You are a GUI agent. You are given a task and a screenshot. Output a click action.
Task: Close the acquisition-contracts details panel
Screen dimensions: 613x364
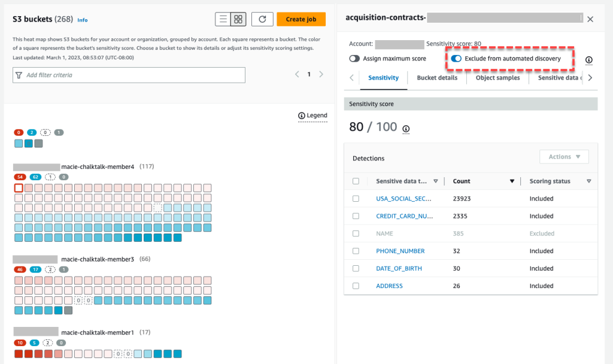tap(590, 19)
